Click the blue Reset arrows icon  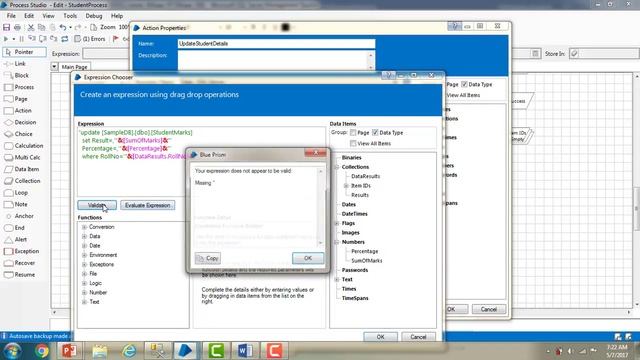tap(64, 39)
